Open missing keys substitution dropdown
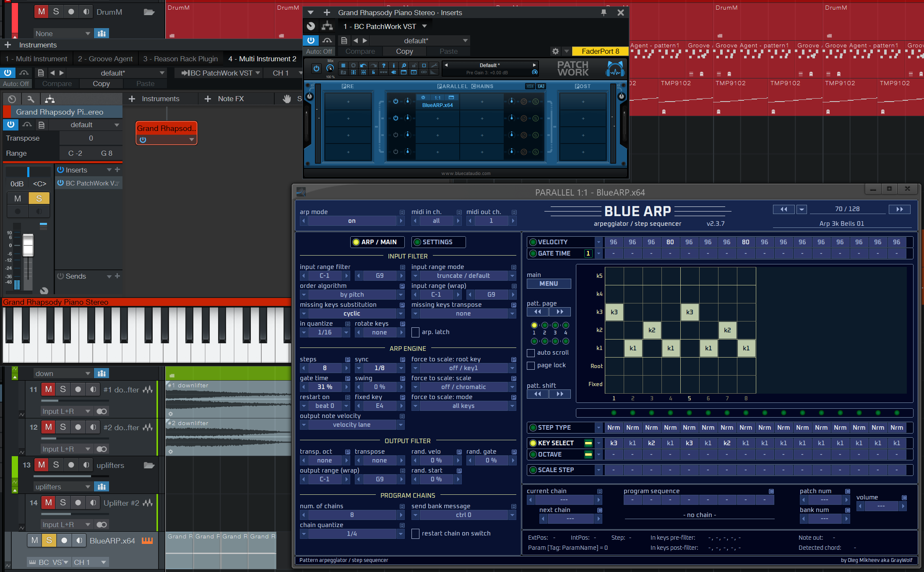924x572 pixels. coord(352,313)
